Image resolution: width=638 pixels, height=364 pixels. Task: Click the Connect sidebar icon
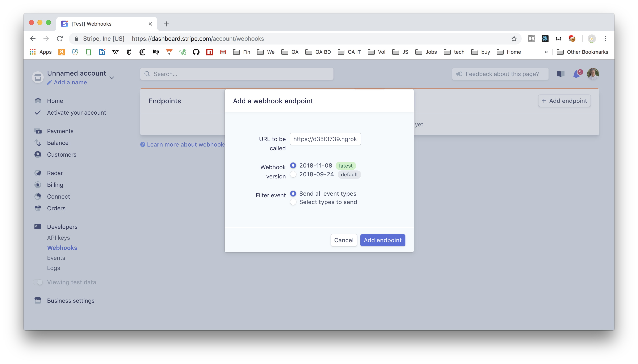(39, 196)
